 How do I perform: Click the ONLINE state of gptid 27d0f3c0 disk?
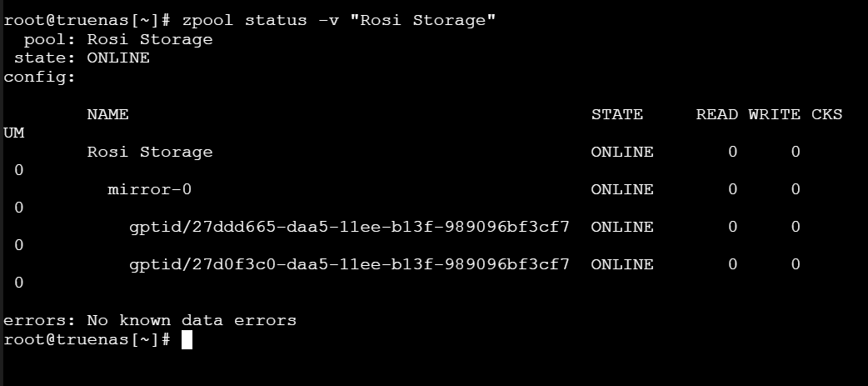[x=622, y=265]
